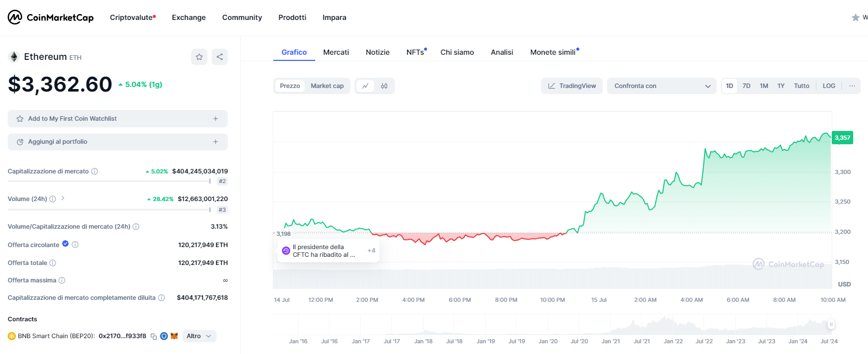Set chart range to 1M
Viewport: 868px width, 354px height.
(764, 86)
